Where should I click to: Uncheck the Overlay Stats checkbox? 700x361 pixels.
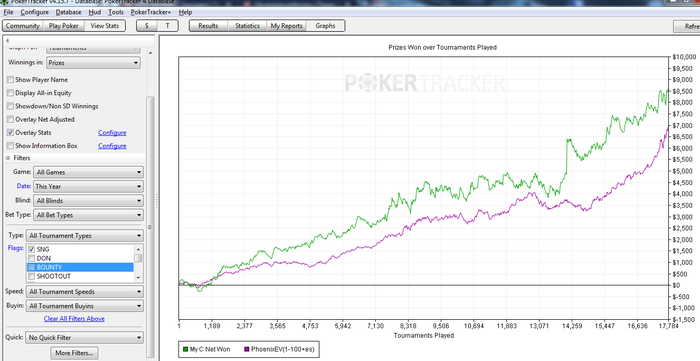coord(10,133)
